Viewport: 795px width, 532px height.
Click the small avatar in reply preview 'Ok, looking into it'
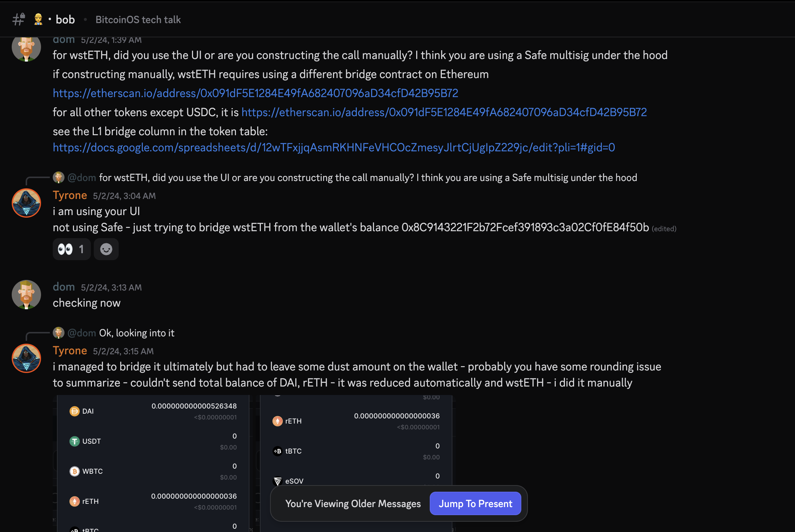click(59, 333)
